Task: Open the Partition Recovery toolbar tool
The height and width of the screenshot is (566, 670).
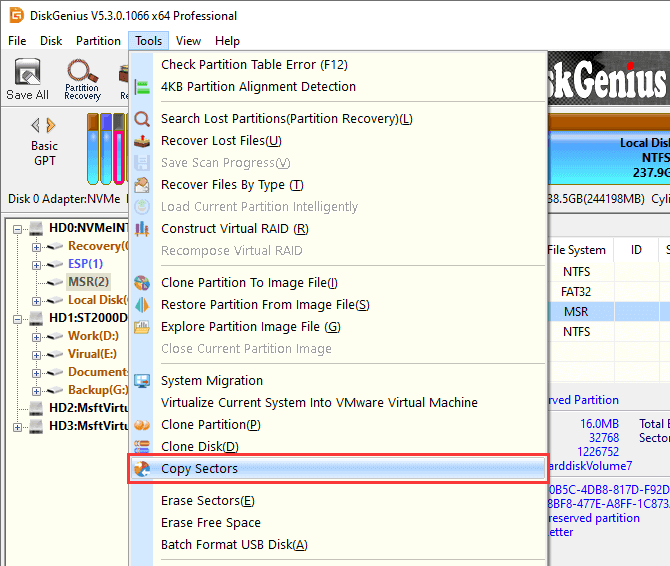Action: tap(82, 79)
